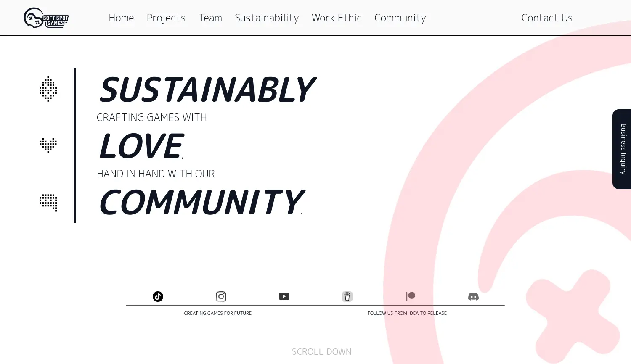The height and width of the screenshot is (364, 631).
Task: Visit the YouTube channel icon
Action: (284, 296)
